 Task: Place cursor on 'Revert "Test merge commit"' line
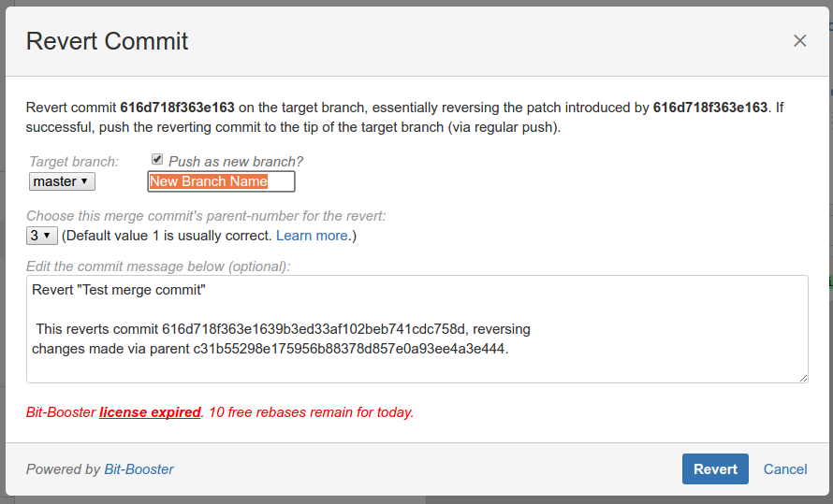pyautogui.click(x=118, y=290)
